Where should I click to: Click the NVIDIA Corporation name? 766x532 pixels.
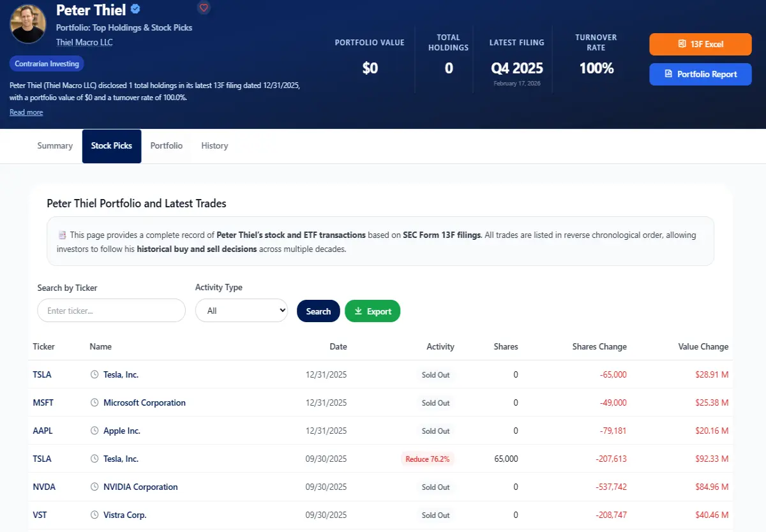pos(140,487)
